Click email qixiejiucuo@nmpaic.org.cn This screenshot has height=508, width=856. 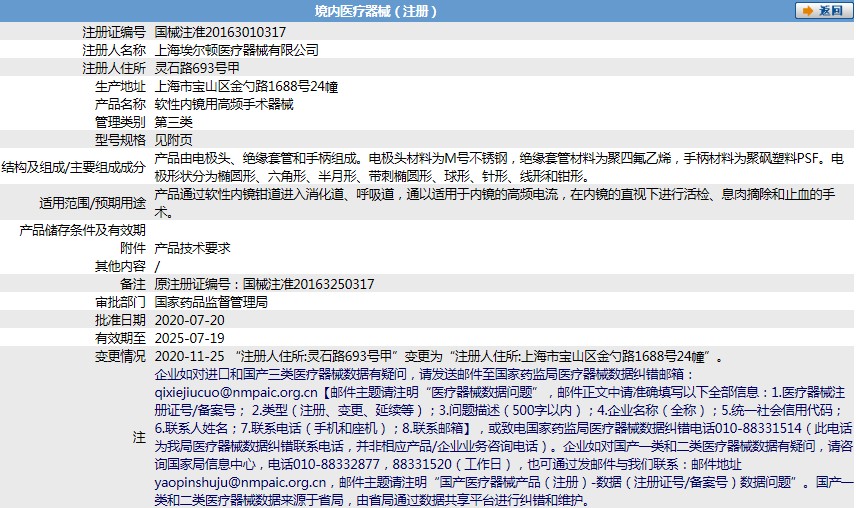(236, 392)
